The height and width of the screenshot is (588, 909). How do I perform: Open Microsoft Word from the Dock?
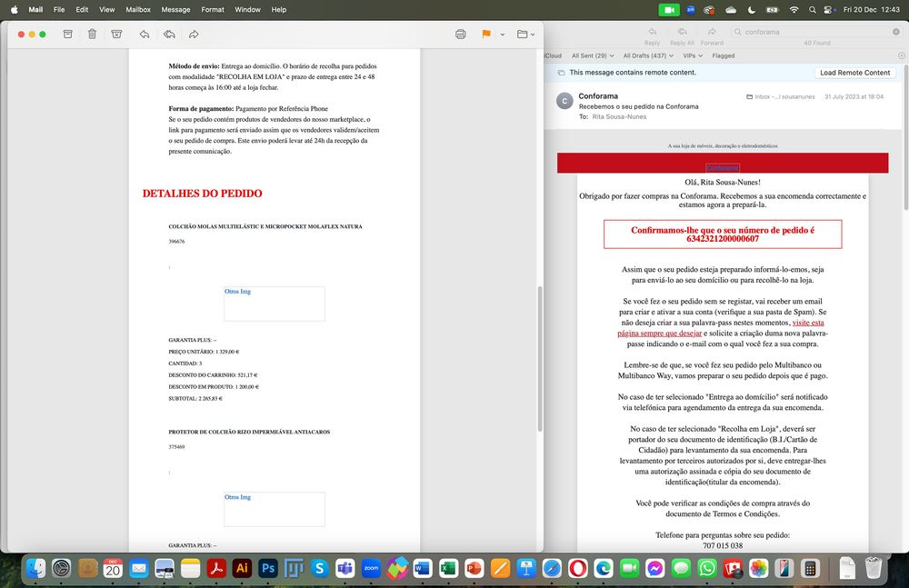click(x=422, y=568)
